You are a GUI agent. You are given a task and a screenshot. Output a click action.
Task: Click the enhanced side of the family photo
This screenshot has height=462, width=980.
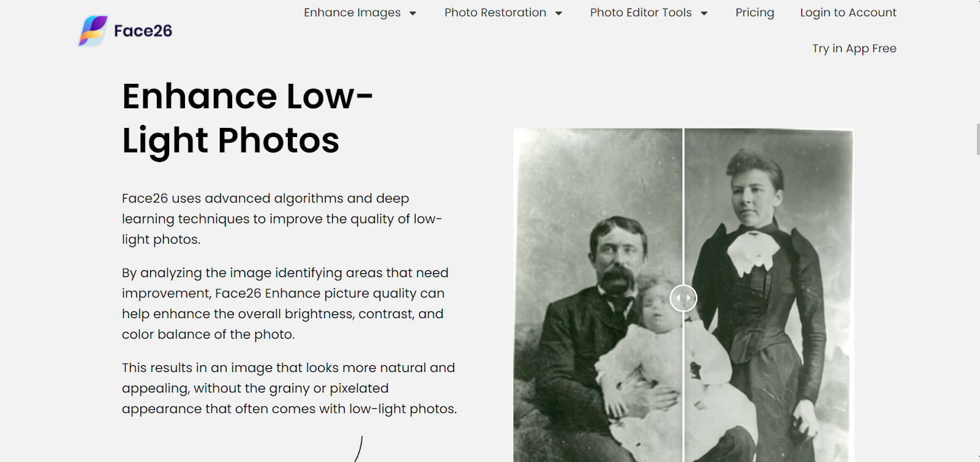769,295
